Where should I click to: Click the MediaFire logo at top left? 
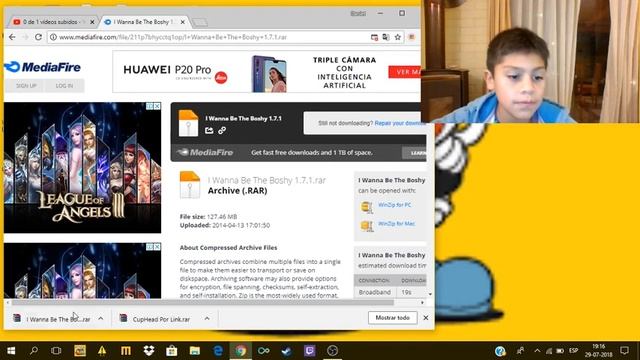click(x=42, y=67)
